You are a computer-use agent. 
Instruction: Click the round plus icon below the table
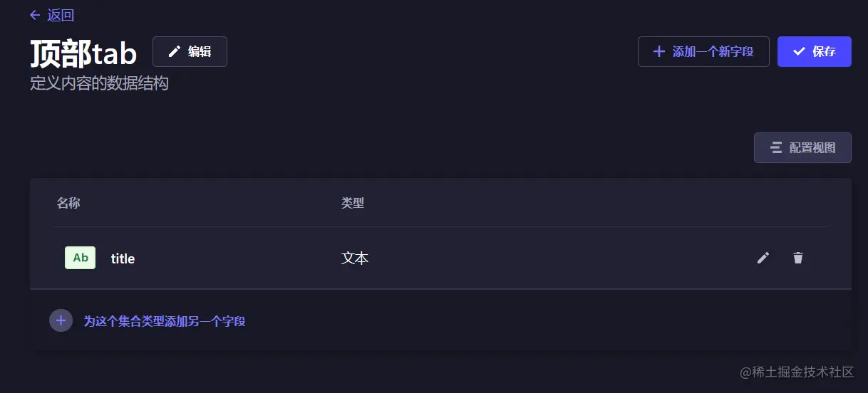point(61,320)
